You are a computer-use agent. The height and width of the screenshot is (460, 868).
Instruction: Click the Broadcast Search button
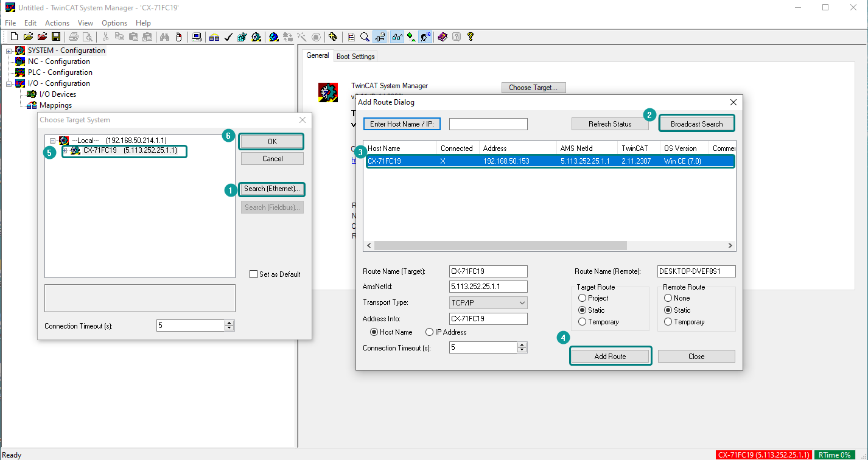[696, 124]
